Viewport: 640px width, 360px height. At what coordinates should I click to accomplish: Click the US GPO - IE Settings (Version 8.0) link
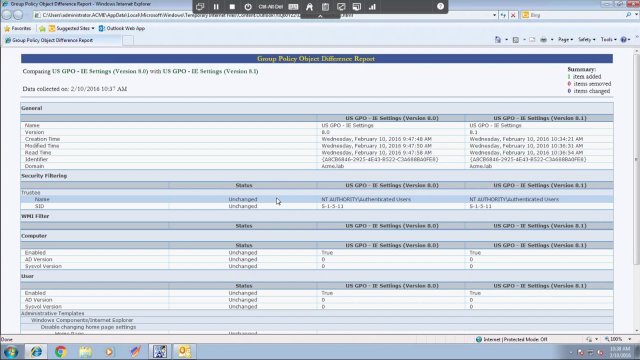point(100,71)
